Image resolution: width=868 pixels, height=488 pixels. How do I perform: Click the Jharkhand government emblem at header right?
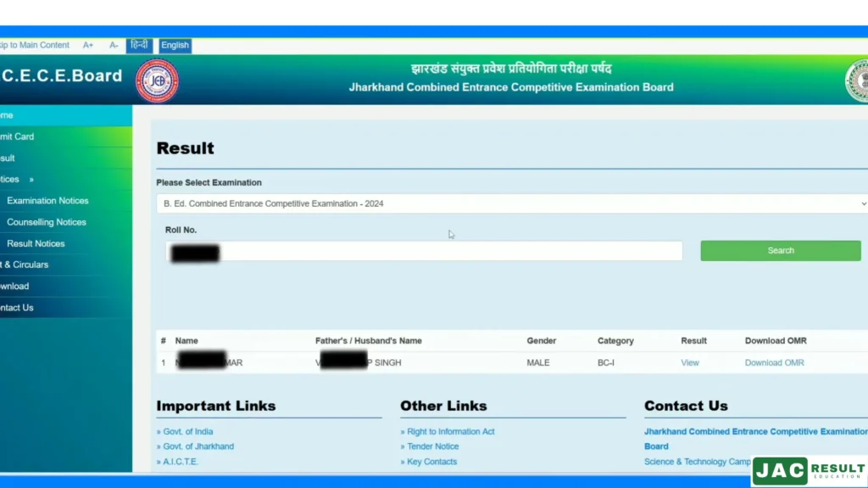pyautogui.click(x=857, y=80)
